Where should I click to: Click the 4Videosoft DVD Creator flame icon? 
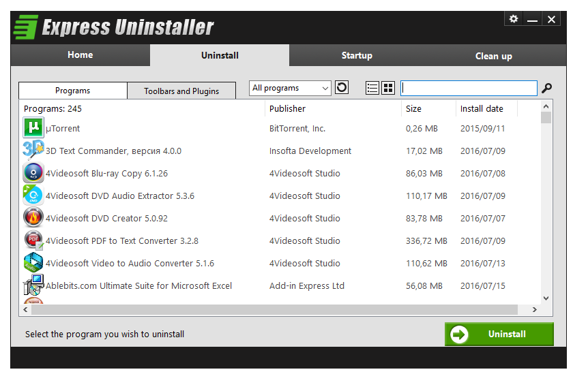pos(33,217)
